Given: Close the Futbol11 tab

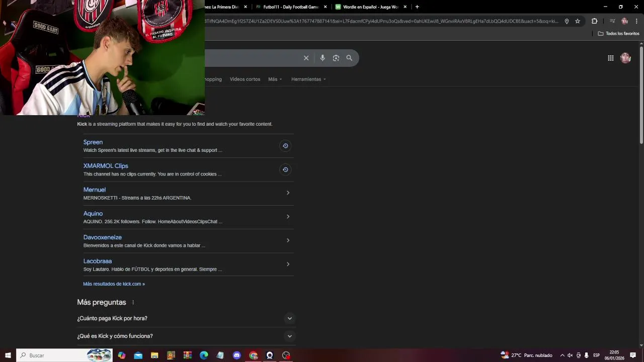Looking at the screenshot, I should pos(326,7).
